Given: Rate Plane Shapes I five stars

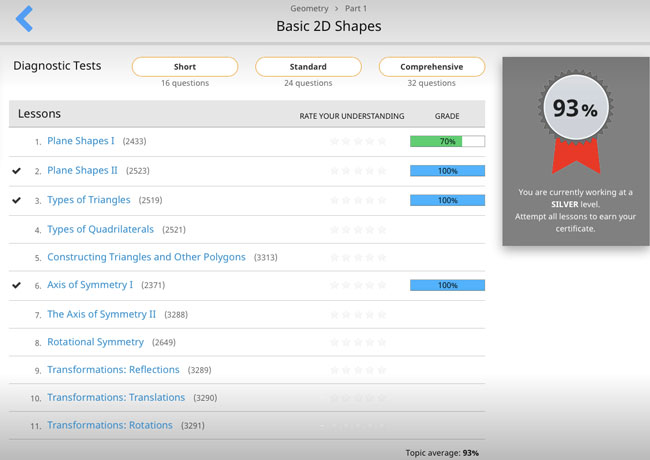Looking at the screenshot, I should (x=382, y=141).
